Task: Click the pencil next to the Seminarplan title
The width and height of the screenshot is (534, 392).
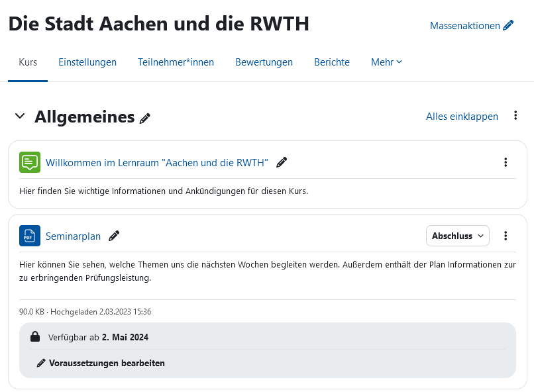Action: pos(113,236)
